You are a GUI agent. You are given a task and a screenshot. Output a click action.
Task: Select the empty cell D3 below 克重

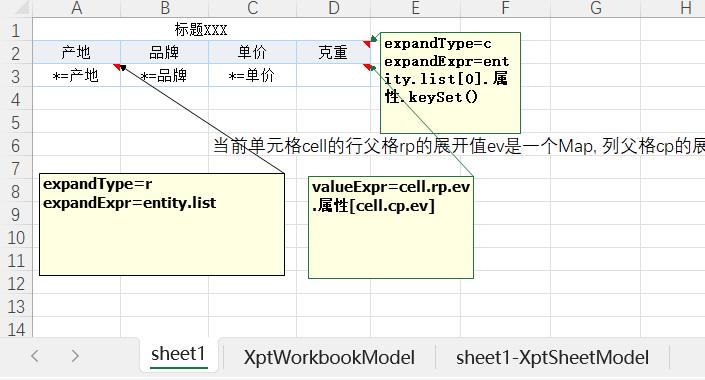tap(334, 76)
